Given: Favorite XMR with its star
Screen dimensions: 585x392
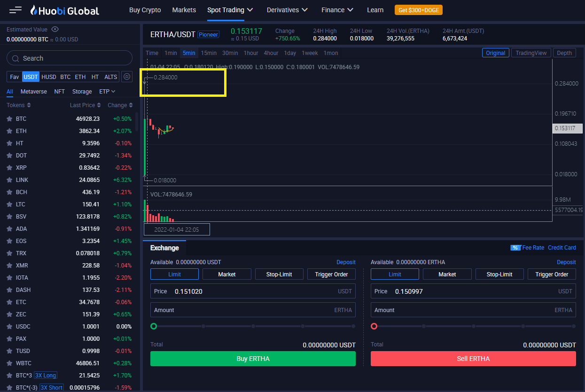Looking at the screenshot, I should (x=9, y=266).
